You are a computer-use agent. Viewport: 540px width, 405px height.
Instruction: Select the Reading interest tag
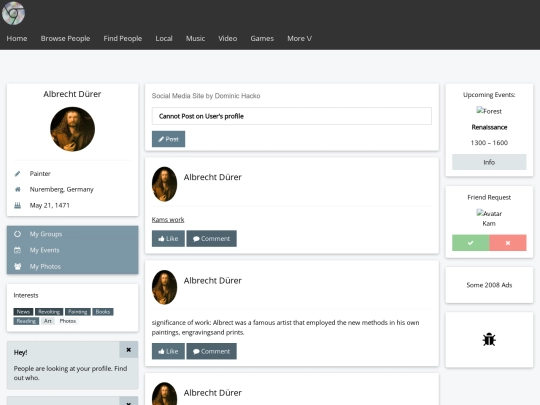[26, 321]
